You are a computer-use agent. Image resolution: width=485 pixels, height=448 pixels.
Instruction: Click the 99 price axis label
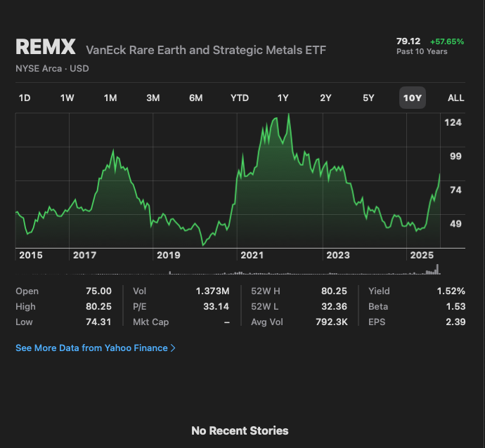click(x=455, y=156)
